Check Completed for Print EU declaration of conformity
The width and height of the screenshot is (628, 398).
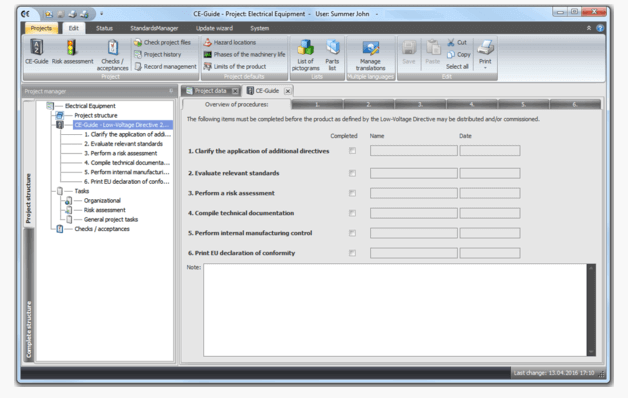[x=352, y=253]
